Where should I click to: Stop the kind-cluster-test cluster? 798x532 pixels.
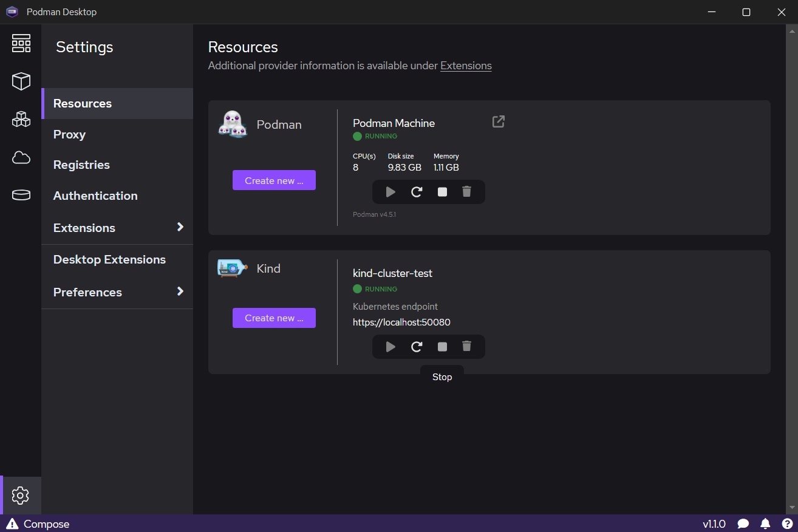tap(442, 347)
